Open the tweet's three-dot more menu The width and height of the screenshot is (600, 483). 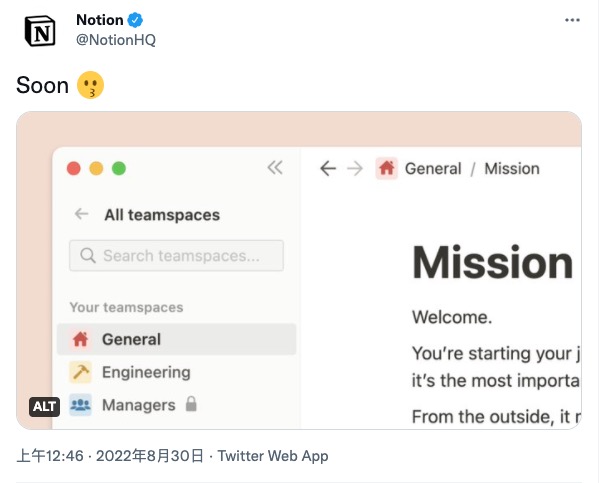coord(572,20)
